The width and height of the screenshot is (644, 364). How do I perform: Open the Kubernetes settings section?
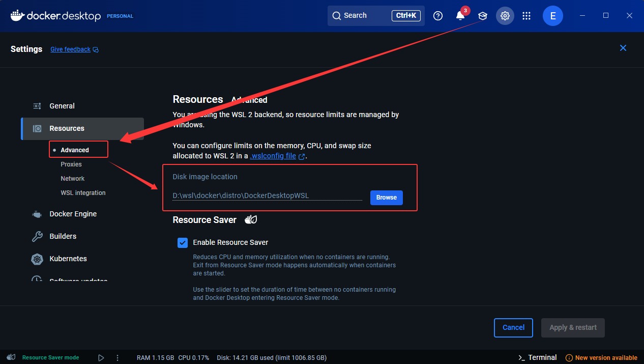(68, 259)
